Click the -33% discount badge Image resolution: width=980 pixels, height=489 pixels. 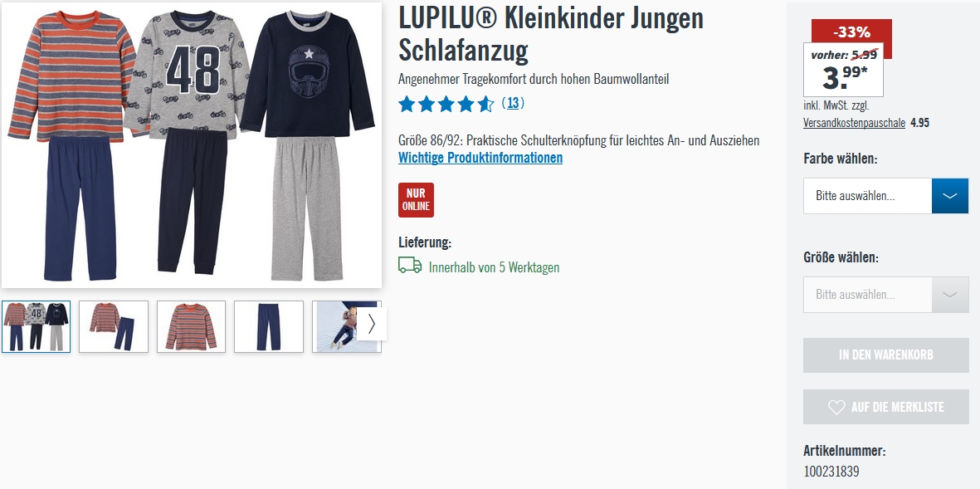pos(851,32)
